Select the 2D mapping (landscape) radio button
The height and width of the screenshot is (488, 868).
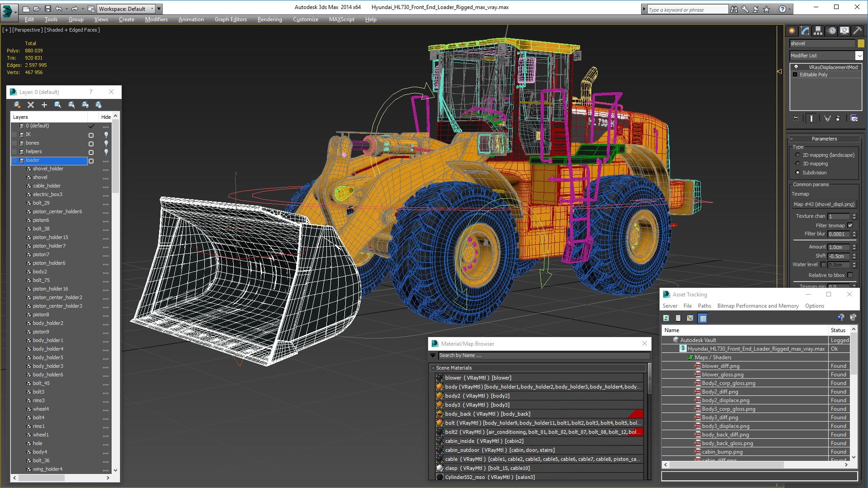797,155
